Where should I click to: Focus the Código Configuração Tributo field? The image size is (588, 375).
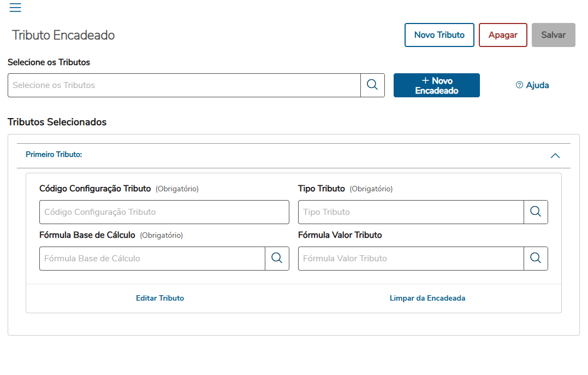tap(164, 212)
